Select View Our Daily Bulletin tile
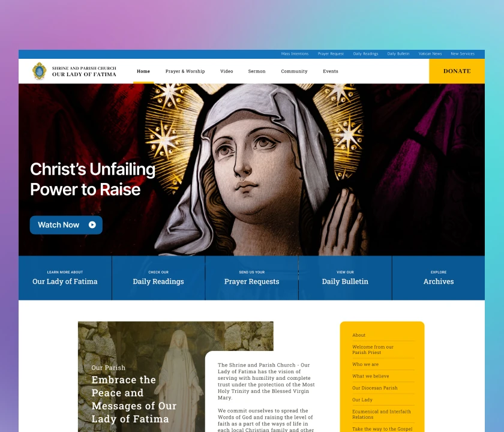 point(345,278)
